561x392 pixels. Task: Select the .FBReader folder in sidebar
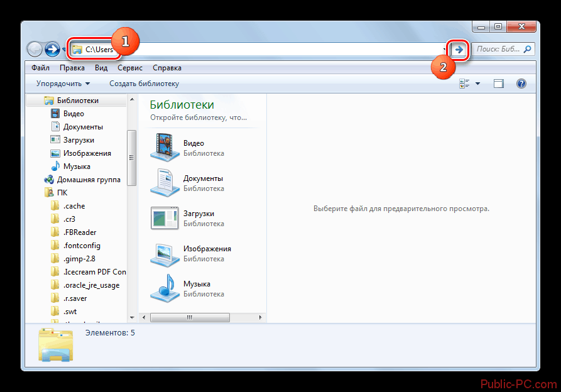tap(80, 232)
